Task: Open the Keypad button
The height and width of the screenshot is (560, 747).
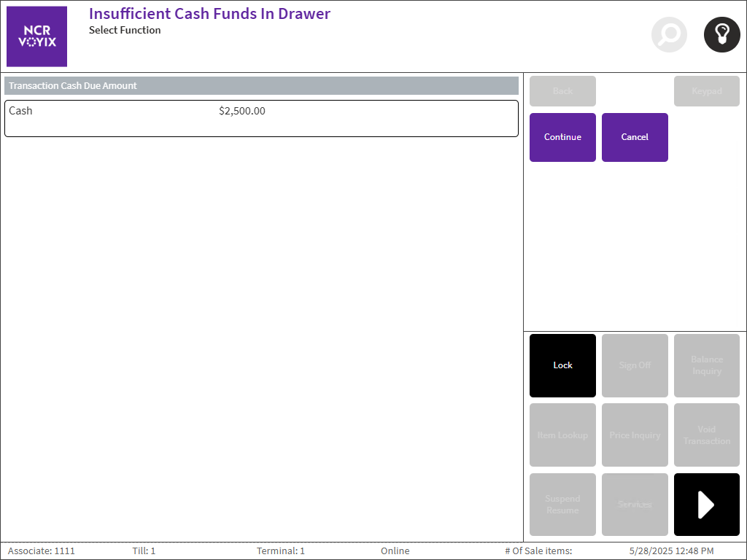Action: point(706,91)
